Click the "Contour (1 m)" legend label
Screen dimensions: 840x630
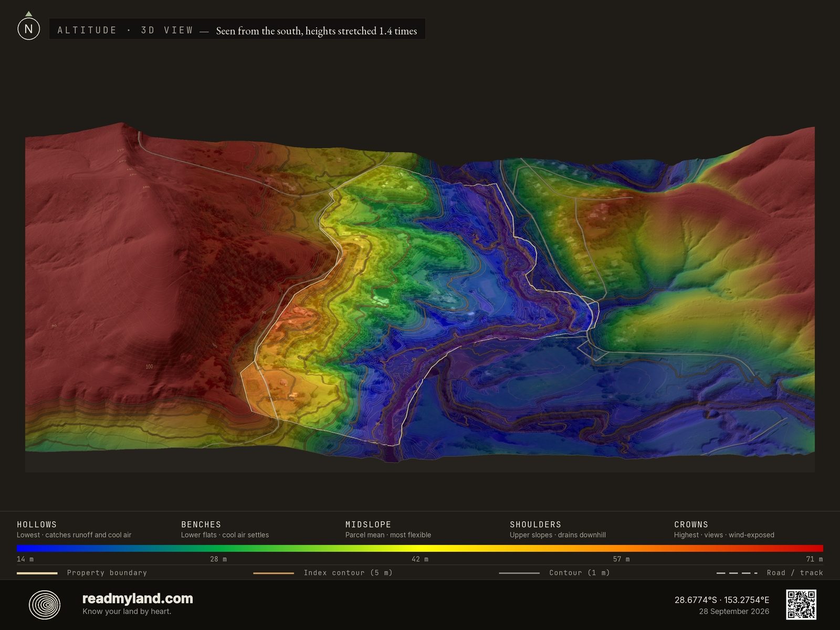pos(580,573)
